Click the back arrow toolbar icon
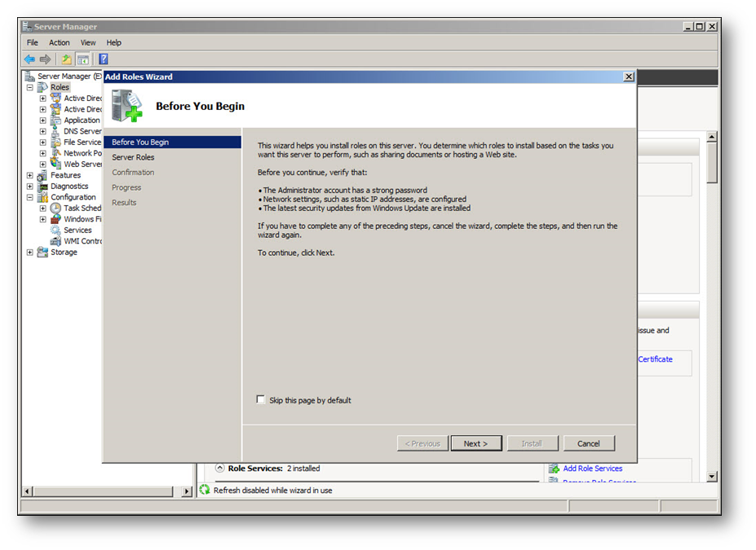This screenshot has height=550, width=756. click(29, 59)
